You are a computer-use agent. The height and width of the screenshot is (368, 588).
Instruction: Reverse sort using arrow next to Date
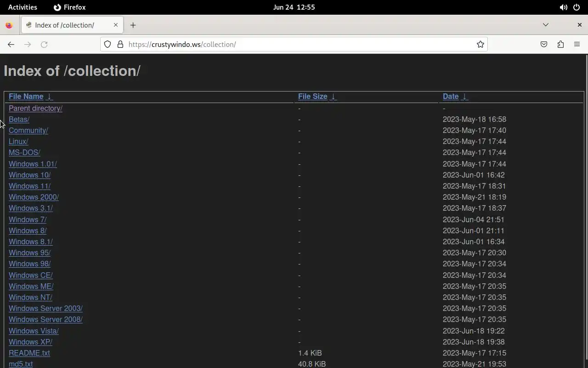pos(465,97)
